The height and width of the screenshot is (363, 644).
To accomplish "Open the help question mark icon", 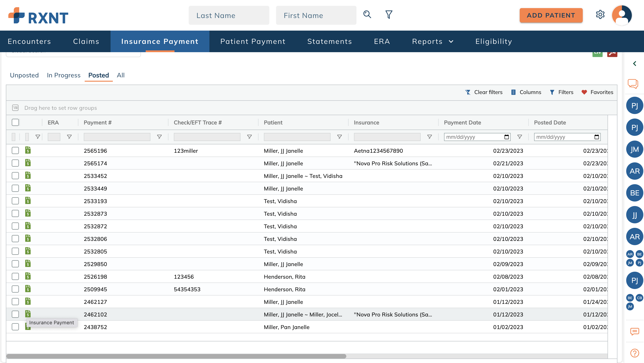I will coord(635,353).
